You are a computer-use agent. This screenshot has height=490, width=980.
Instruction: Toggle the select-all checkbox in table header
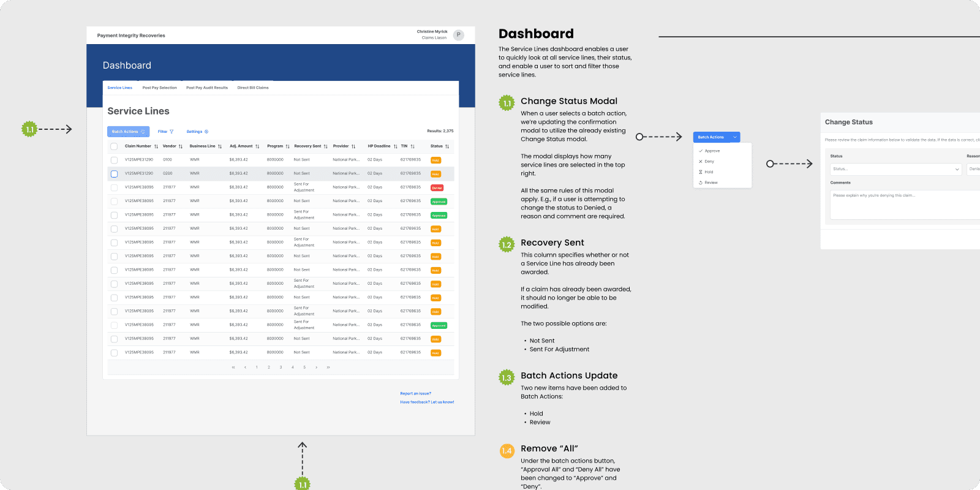point(114,146)
